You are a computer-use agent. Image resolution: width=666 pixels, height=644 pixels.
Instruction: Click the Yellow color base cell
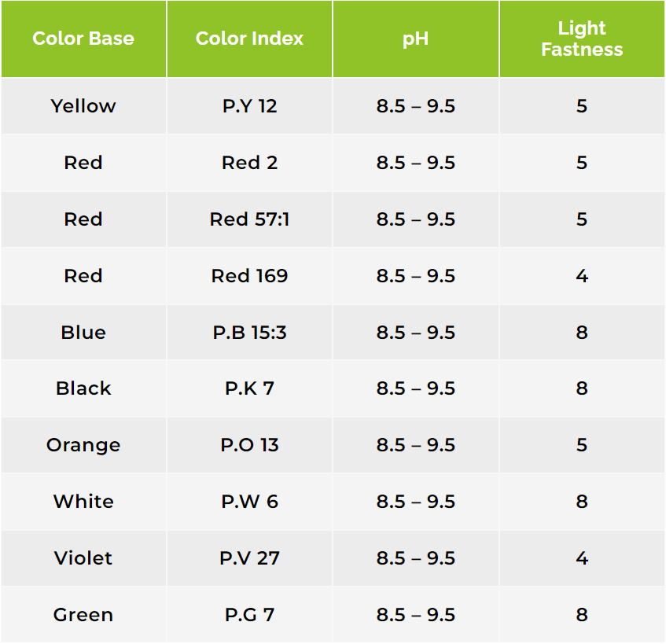click(83, 106)
